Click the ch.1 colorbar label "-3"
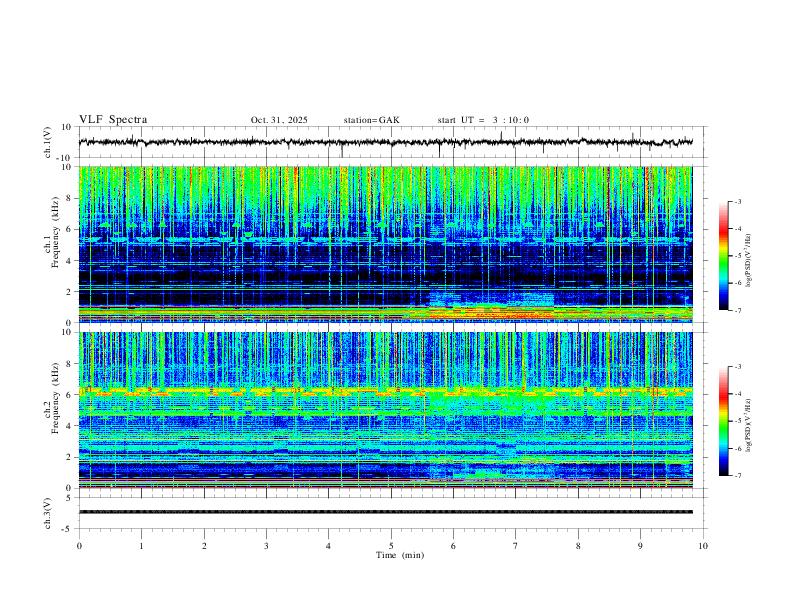Screen dimensions: 792x612 click(x=737, y=201)
